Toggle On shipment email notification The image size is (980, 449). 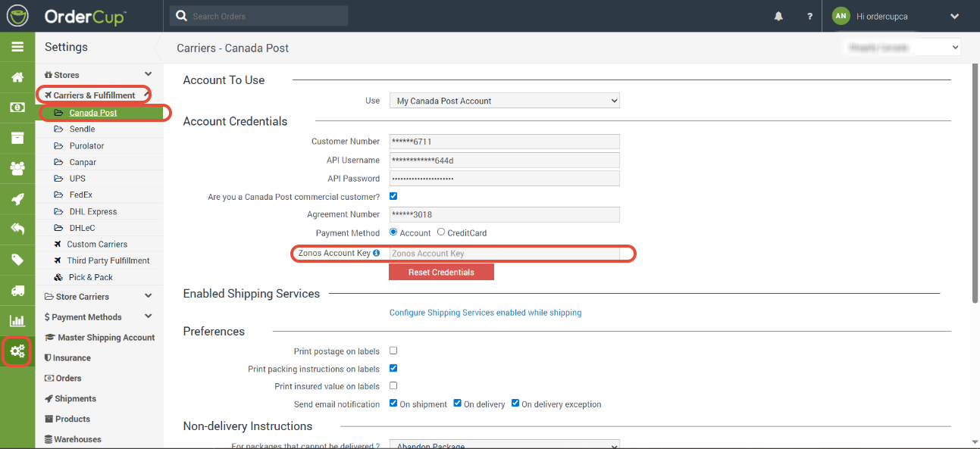(x=393, y=403)
